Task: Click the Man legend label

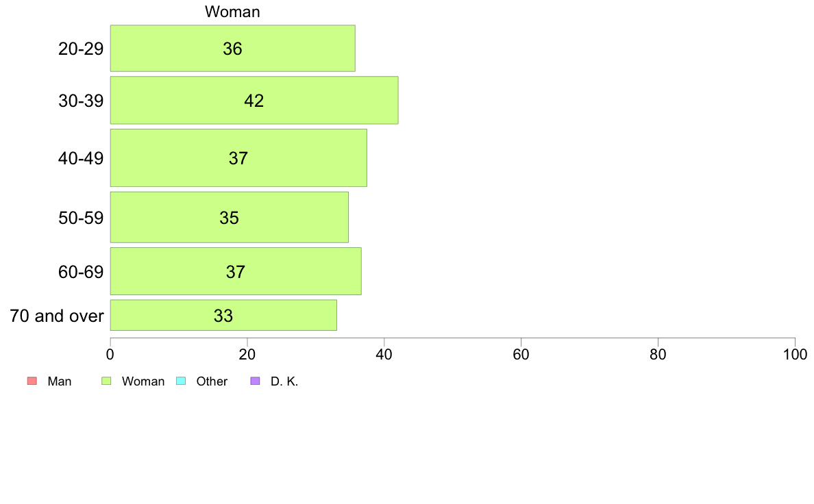Action: point(59,381)
